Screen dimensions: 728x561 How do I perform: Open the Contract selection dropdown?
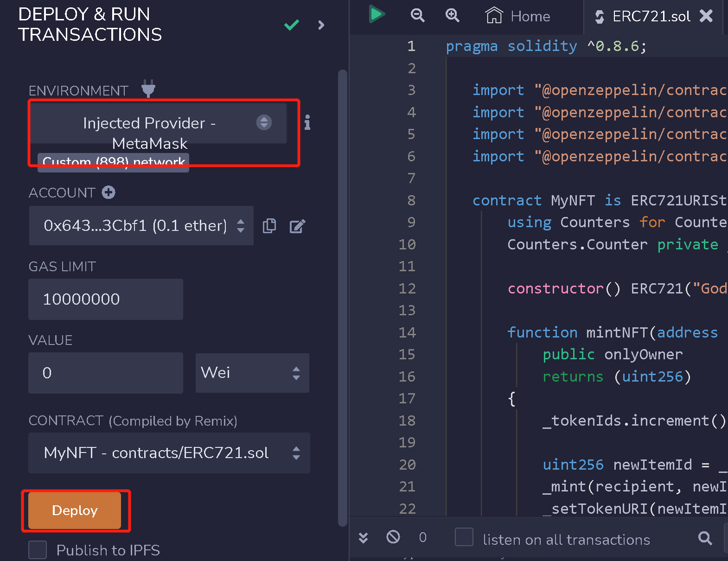(169, 453)
